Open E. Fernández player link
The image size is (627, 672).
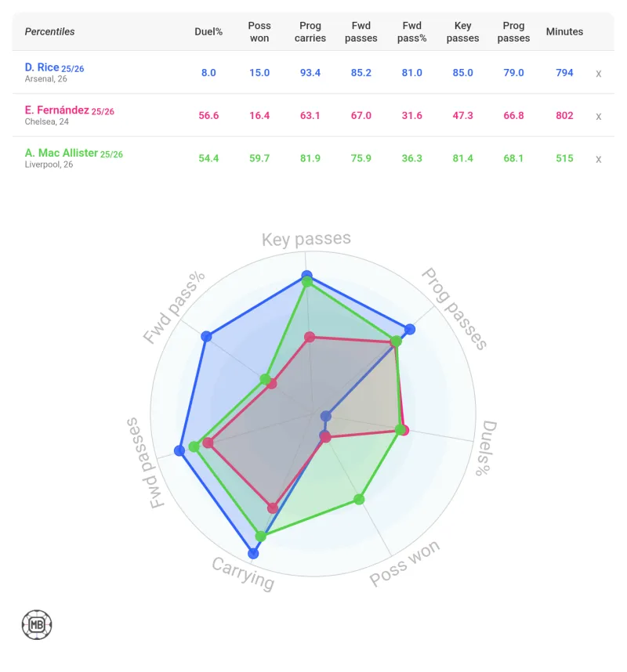[x=56, y=110]
